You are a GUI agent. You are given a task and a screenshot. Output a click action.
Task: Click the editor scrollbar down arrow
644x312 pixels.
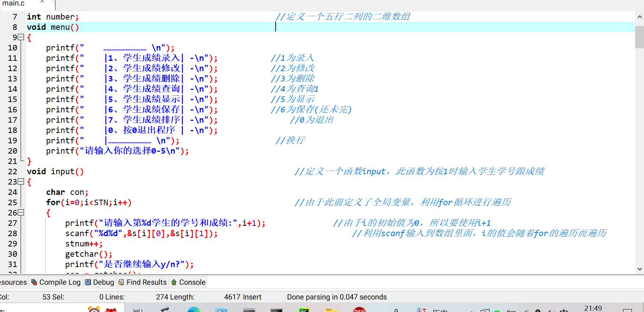[x=640, y=269]
